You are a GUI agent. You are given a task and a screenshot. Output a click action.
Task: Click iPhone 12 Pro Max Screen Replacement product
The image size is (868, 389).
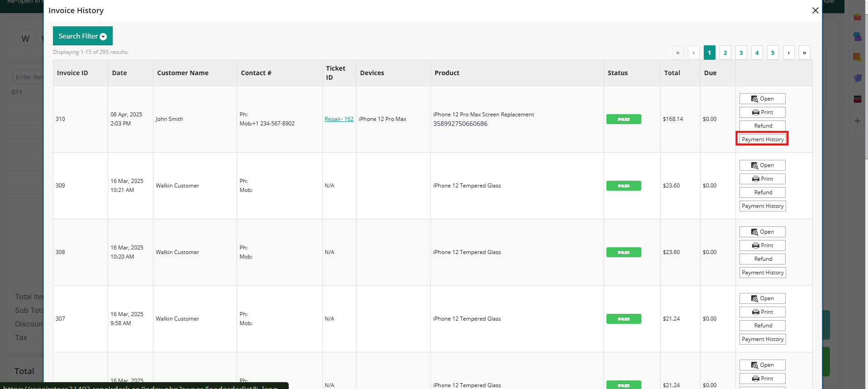coord(483,115)
